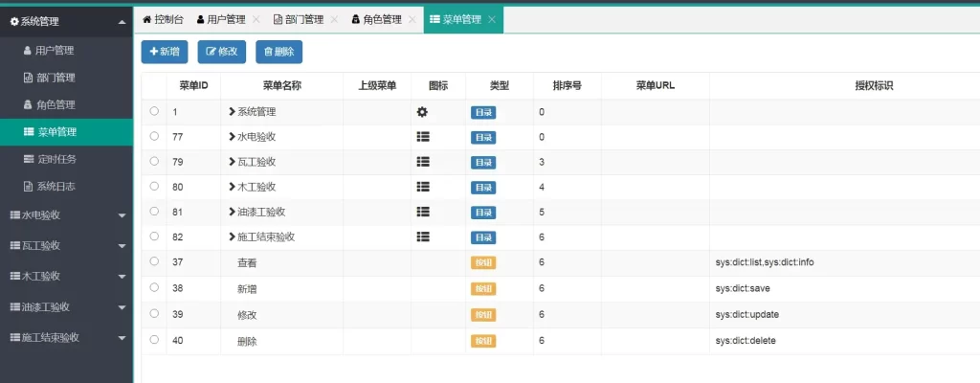Click the list icon on 菜单管理 tab
Image resolution: width=980 pixels, height=383 pixels.
[x=434, y=19]
